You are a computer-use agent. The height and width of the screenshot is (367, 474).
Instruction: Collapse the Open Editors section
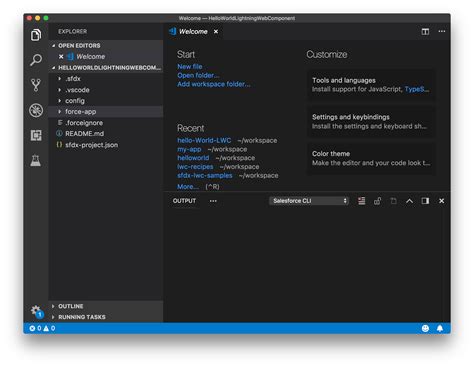pos(53,46)
